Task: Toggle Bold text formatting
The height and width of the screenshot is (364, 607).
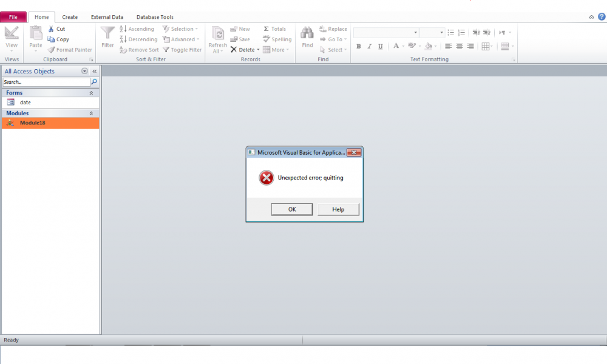Action: tap(359, 47)
